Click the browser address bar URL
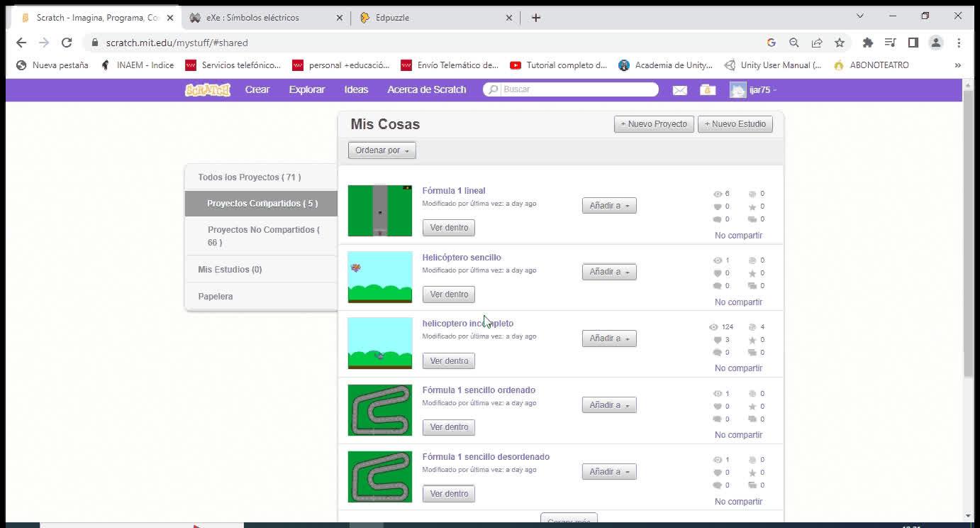 coord(177,43)
